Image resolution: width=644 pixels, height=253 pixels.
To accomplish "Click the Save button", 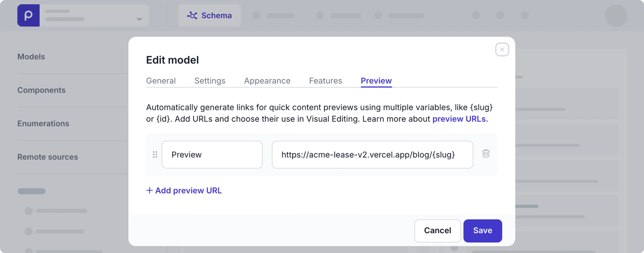I will [x=482, y=231].
